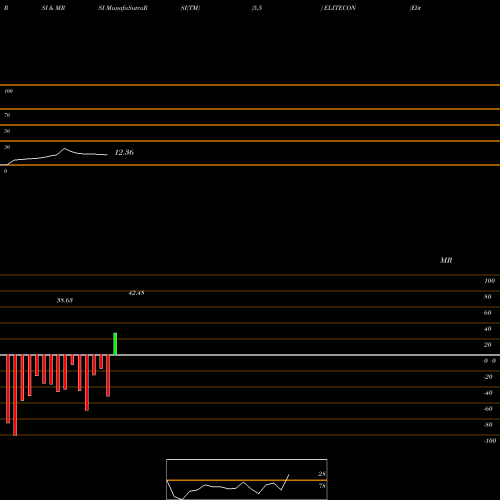
Task: Click the MR axis label 60
Action: [x=488, y=313]
